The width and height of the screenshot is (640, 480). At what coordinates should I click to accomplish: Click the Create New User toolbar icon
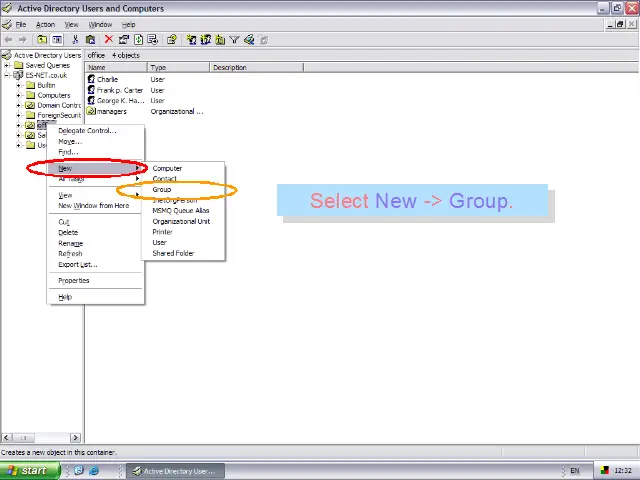(191, 40)
